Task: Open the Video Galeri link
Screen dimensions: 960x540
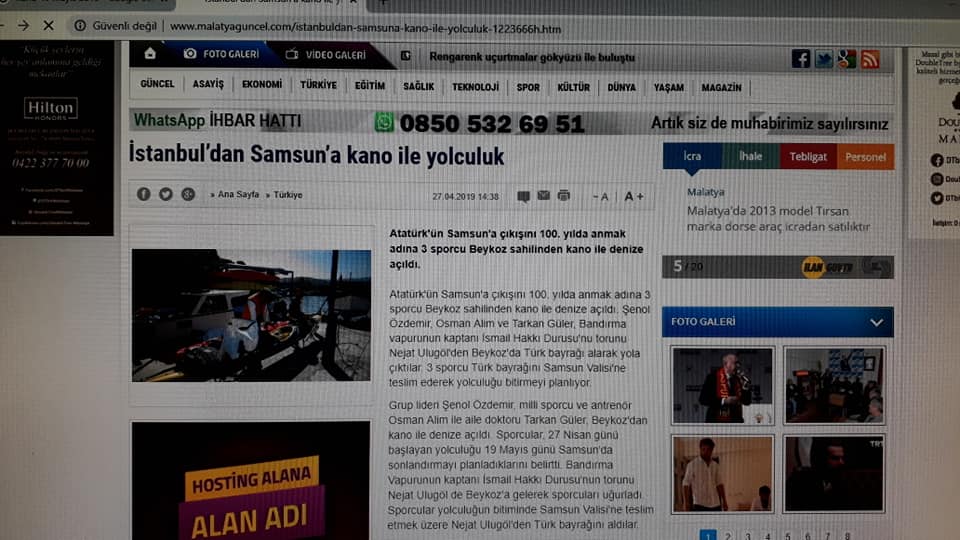Action: [x=326, y=54]
